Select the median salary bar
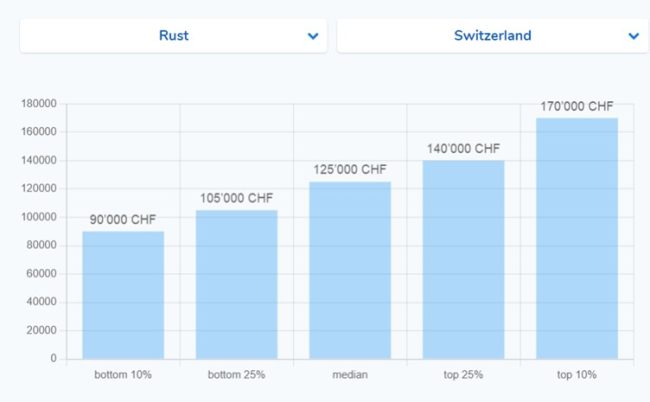The height and width of the screenshot is (402, 650). point(350,270)
